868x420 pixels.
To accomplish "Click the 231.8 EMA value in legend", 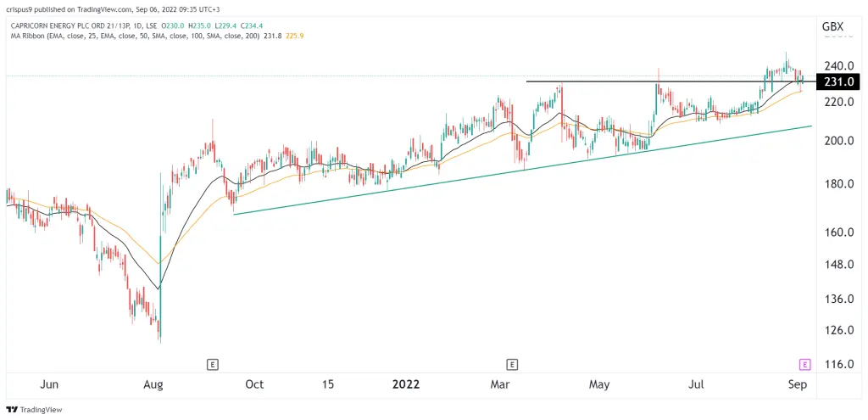I will [x=272, y=36].
